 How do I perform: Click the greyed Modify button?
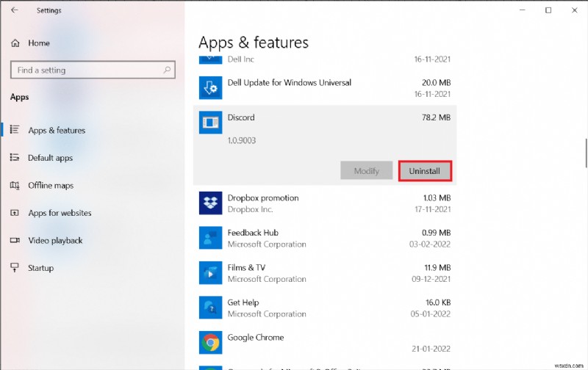coord(366,171)
